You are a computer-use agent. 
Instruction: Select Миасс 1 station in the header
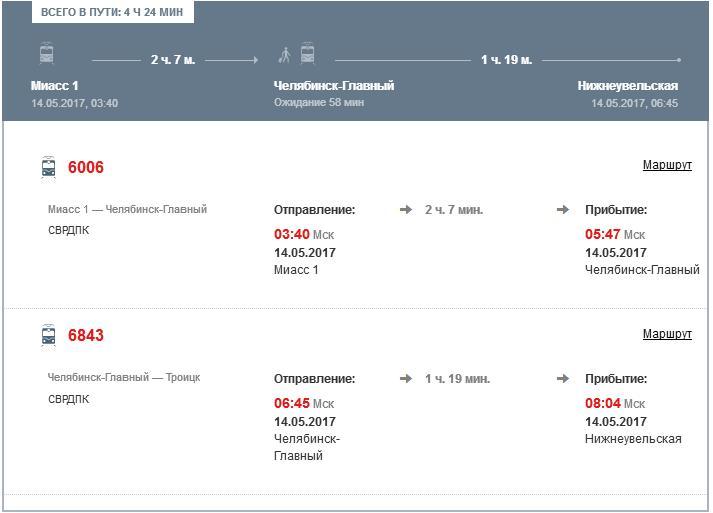55,86
